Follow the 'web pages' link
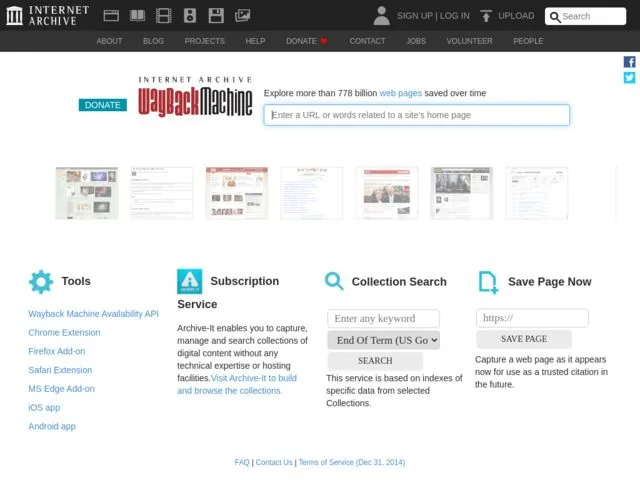The height and width of the screenshot is (480, 640). (400, 93)
